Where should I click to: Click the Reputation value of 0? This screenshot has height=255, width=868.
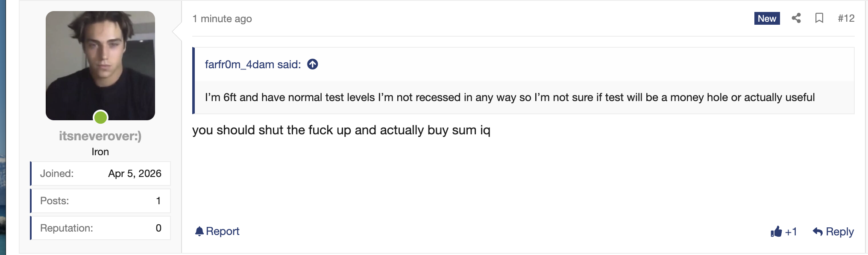click(x=158, y=228)
